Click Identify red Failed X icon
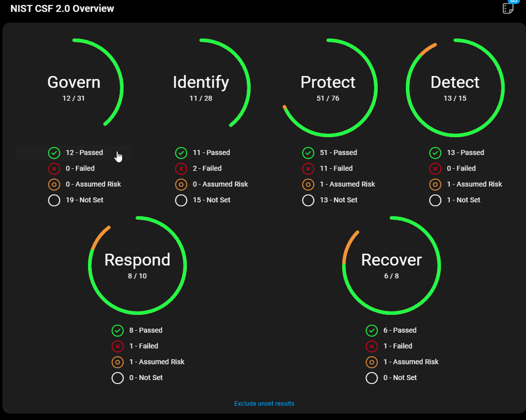The image size is (526, 420). [x=181, y=169]
